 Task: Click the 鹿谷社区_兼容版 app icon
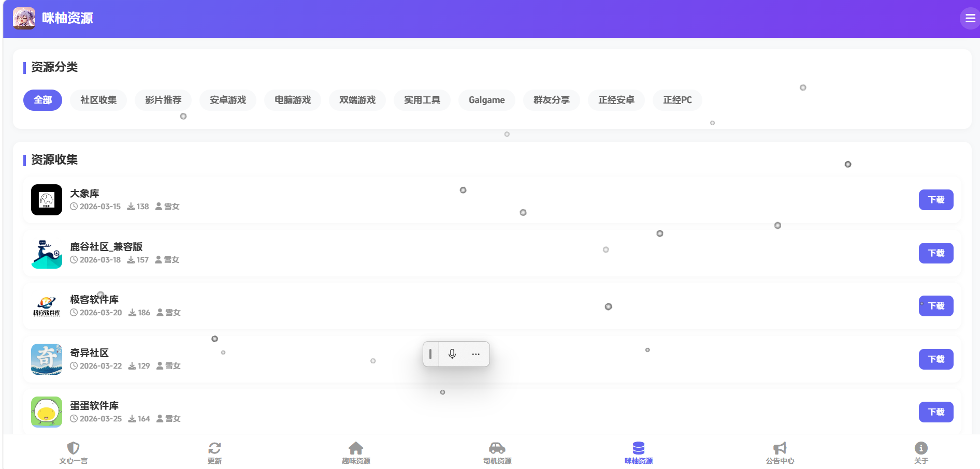tap(47, 253)
